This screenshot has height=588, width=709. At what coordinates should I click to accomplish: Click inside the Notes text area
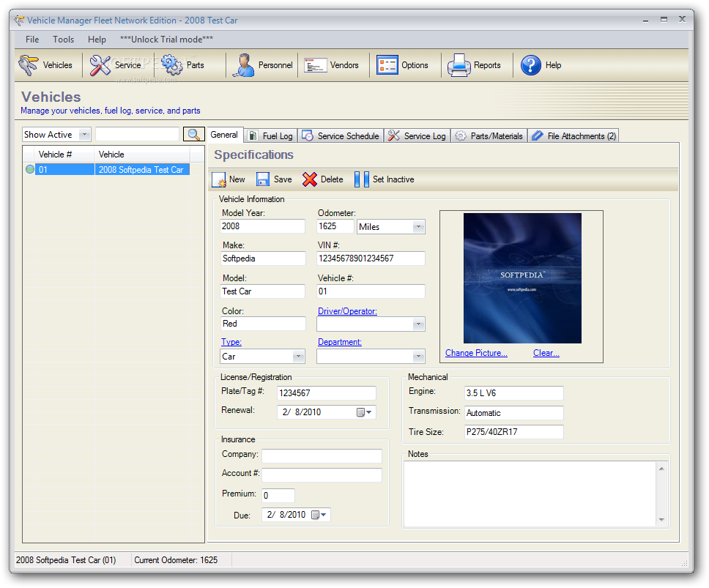530,494
